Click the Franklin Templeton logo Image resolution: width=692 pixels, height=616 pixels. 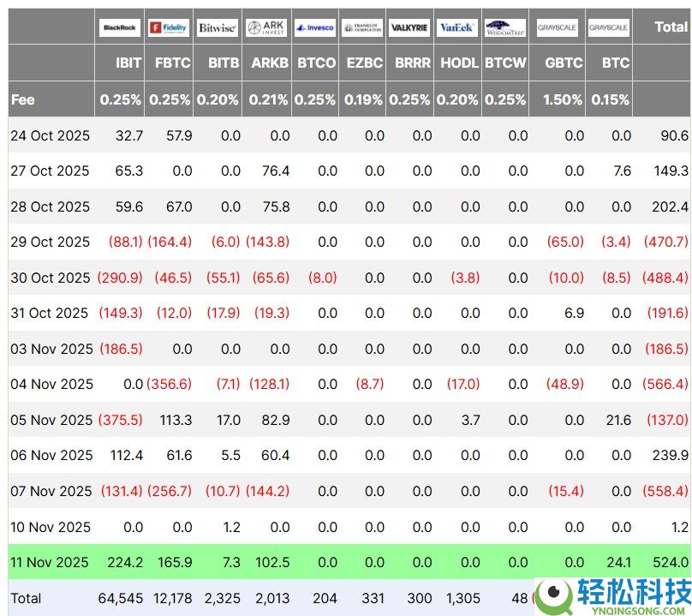(362, 27)
